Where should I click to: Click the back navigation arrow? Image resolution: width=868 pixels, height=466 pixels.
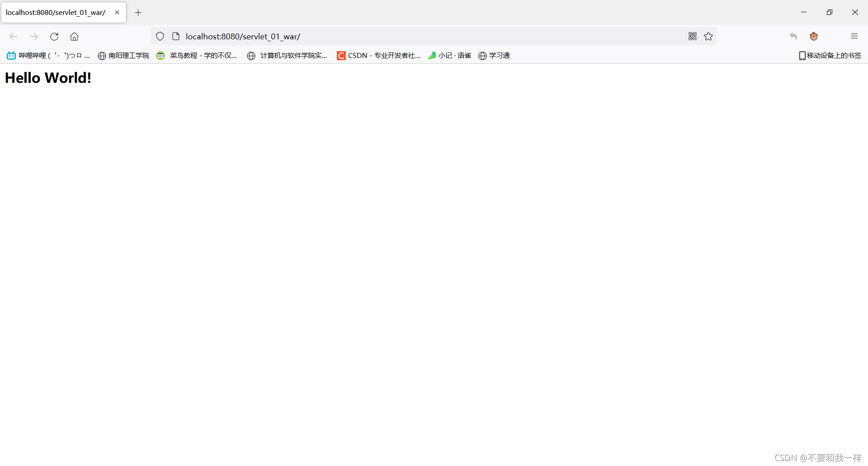pos(14,37)
